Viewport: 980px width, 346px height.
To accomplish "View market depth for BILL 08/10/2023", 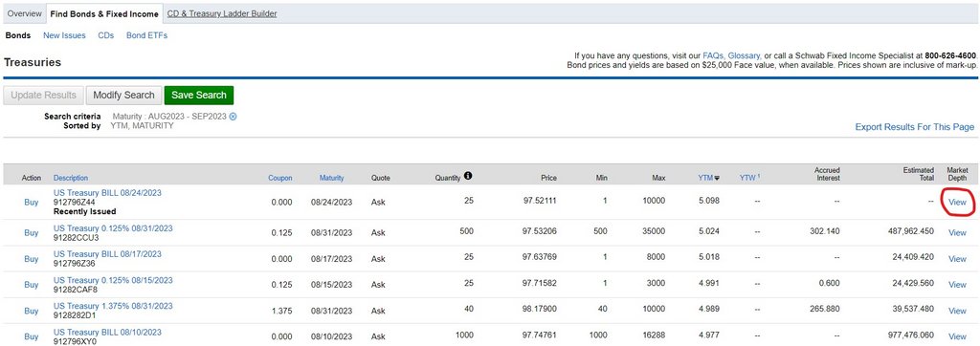I will (x=957, y=336).
